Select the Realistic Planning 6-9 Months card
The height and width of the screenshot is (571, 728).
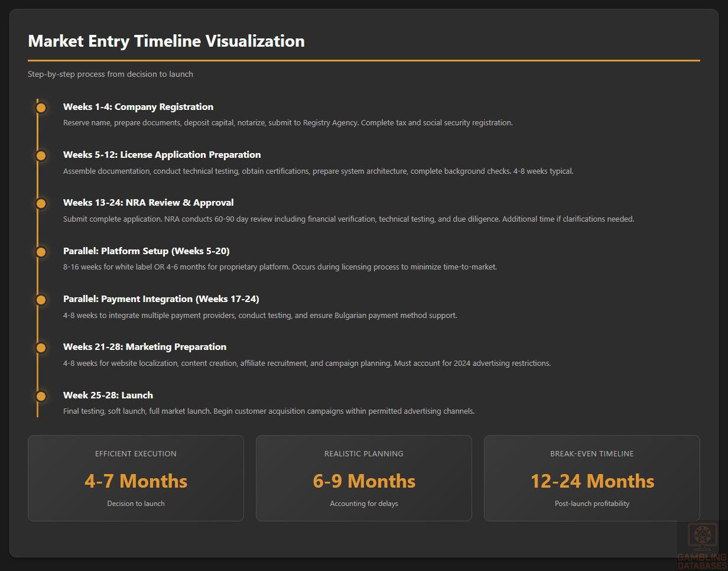click(x=364, y=478)
